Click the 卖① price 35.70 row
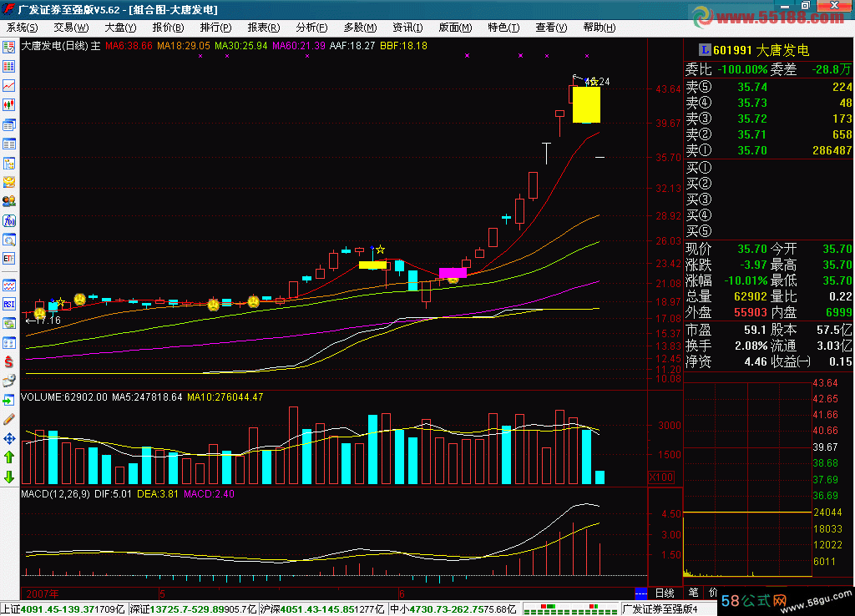 click(x=768, y=150)
